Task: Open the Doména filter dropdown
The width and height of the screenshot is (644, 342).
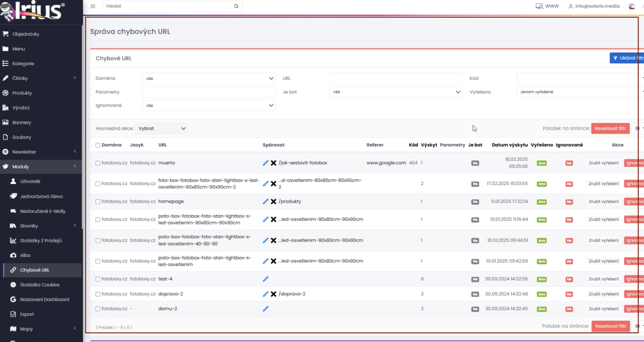Action: point(209,78)
